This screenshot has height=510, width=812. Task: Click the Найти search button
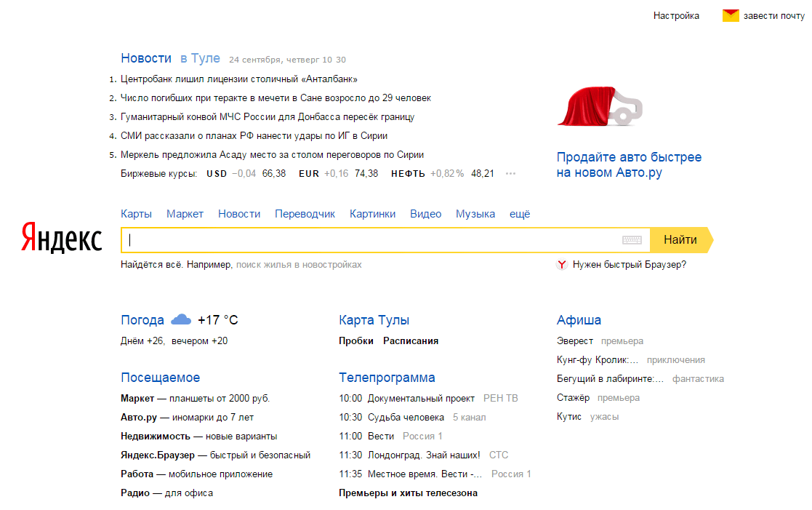680,240
